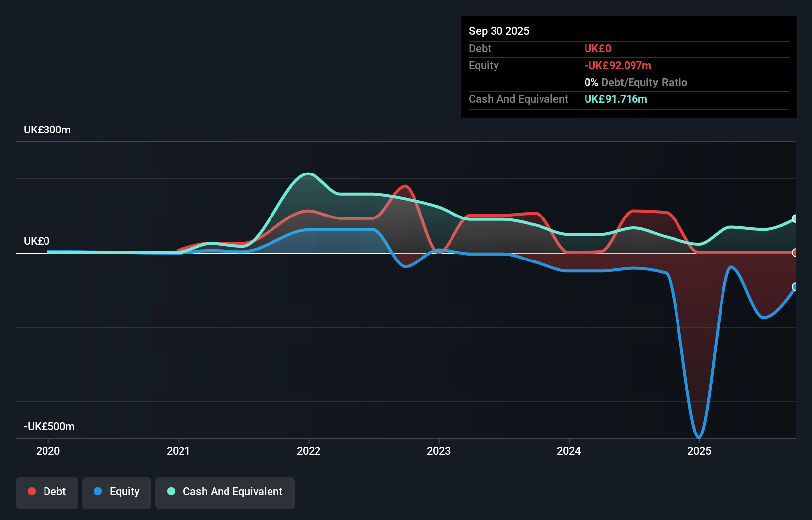
Task: Click the Sep 30 2025 tooltip date
Action: [x=499, y=31]
